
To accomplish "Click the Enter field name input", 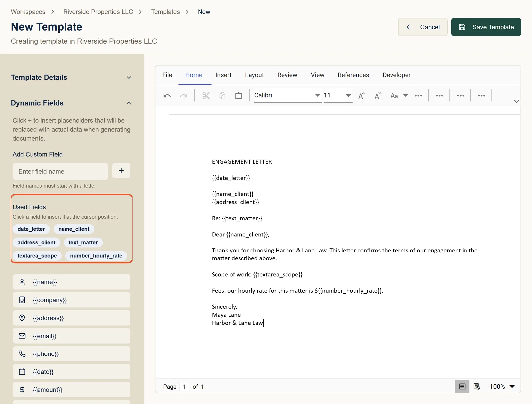I will pyautogui.click(x=60, y=171).
